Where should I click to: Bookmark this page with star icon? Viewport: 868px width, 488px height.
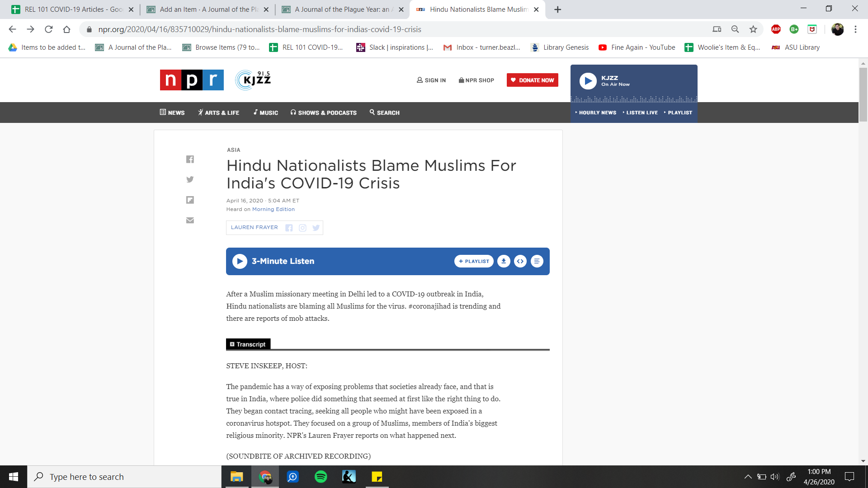tap(753, 29)
